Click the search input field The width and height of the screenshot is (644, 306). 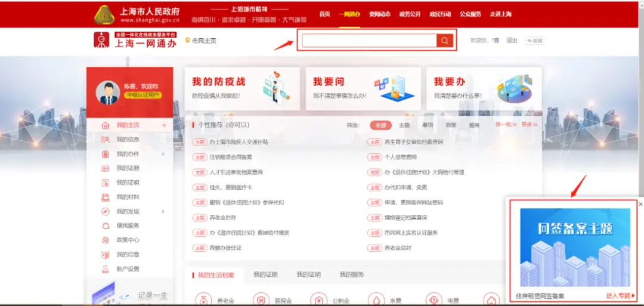pos(369,40)
